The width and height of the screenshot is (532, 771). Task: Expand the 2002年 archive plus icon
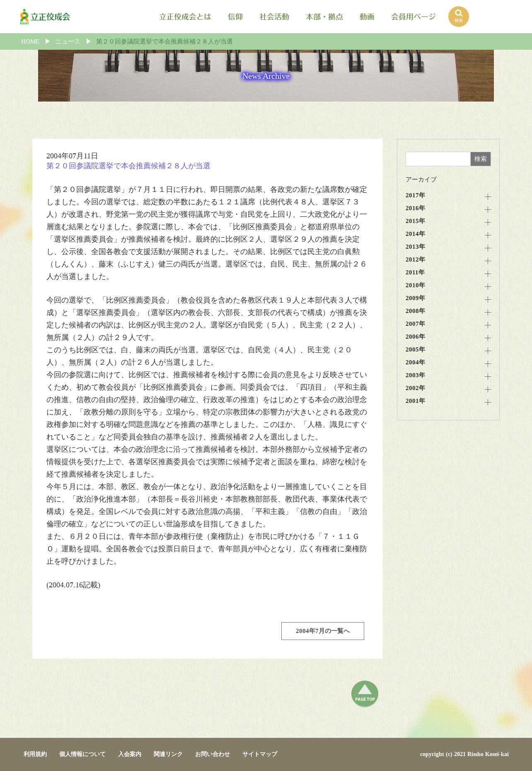488,389
